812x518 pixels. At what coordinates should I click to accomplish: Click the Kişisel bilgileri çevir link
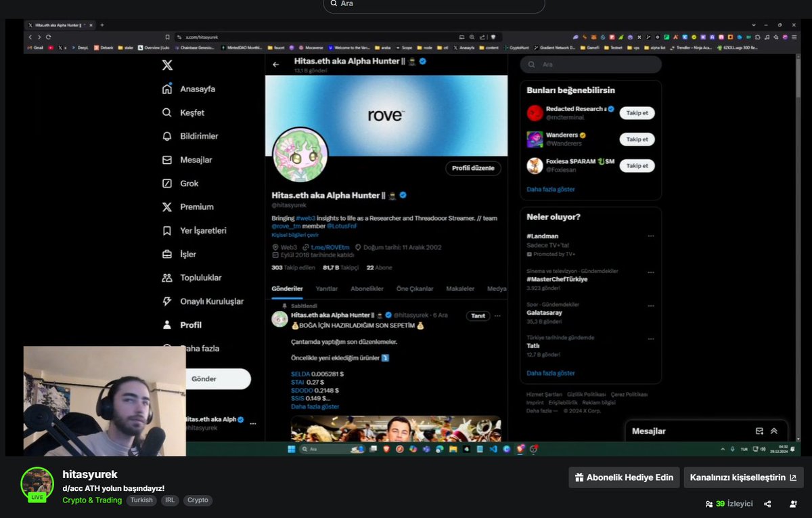click(295, 235)
